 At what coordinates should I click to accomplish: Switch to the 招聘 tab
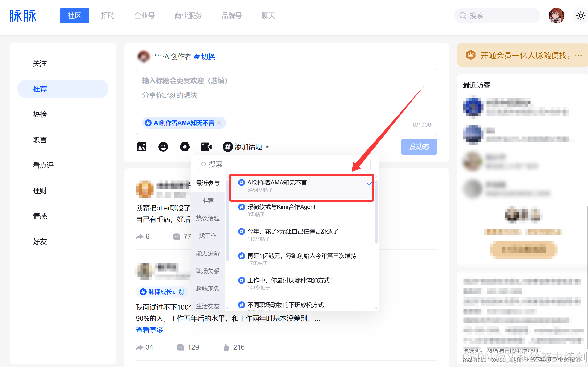pyautogui.click(x=107, y=15)
